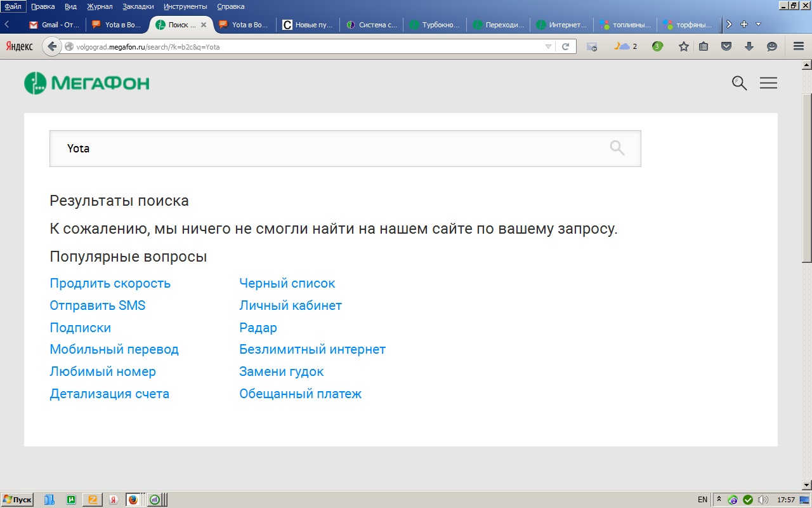Open the Firefox main menu icon
812x508 pixels.
(x=798, y=46)
